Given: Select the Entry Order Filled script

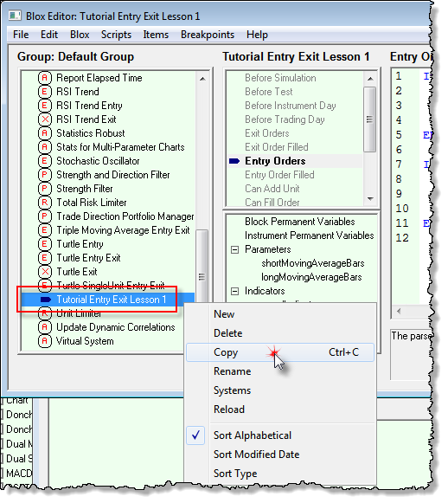Looking at the screenshot, I should click(279, 175).
